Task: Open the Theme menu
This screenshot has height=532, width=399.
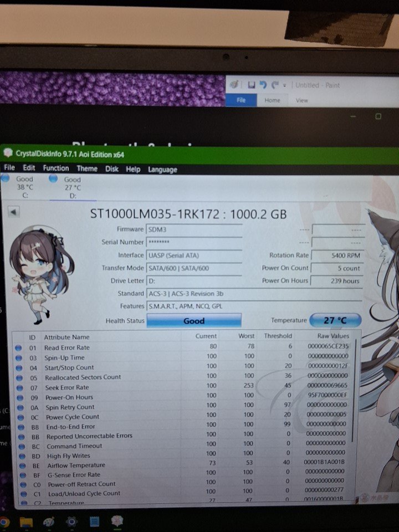Action: pos(87,168)
